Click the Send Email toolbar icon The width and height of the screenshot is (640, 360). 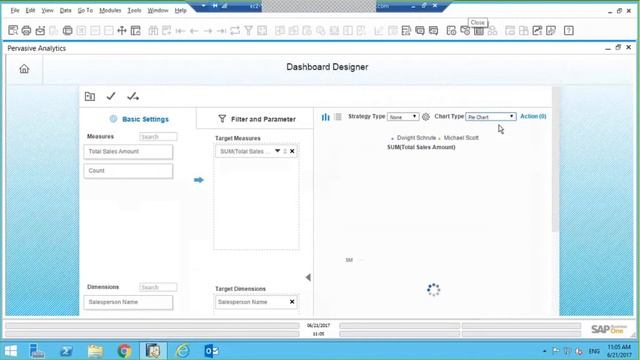(40, 30)
